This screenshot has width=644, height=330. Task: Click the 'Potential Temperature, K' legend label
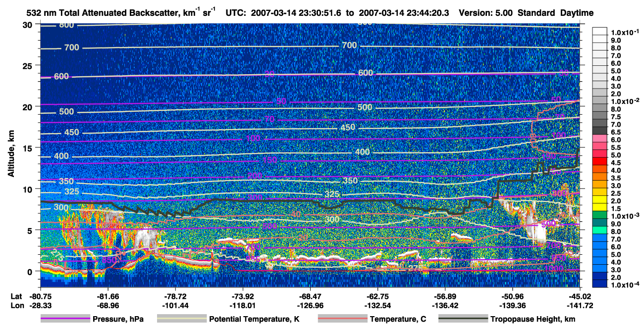254,319
